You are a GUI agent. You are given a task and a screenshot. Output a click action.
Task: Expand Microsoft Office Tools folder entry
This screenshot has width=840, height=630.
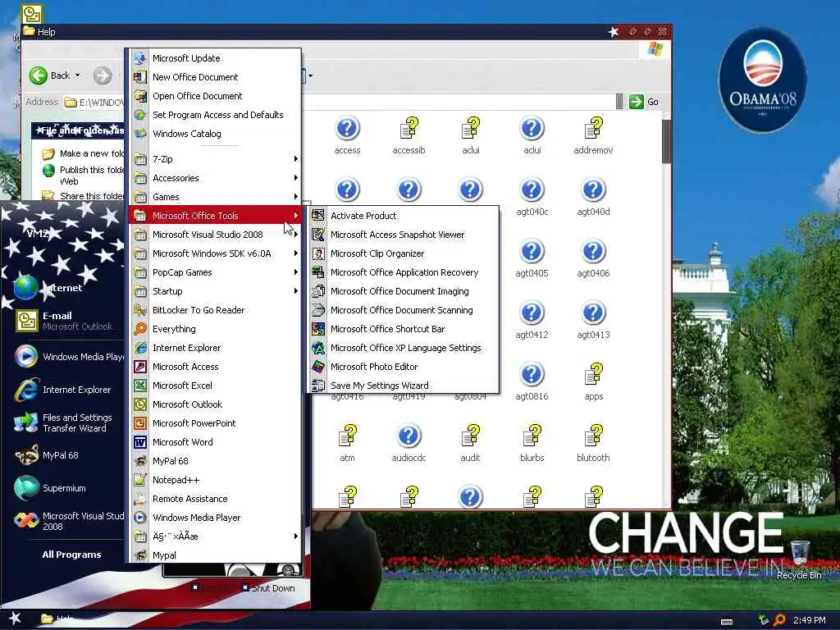[x=215, y=216]
